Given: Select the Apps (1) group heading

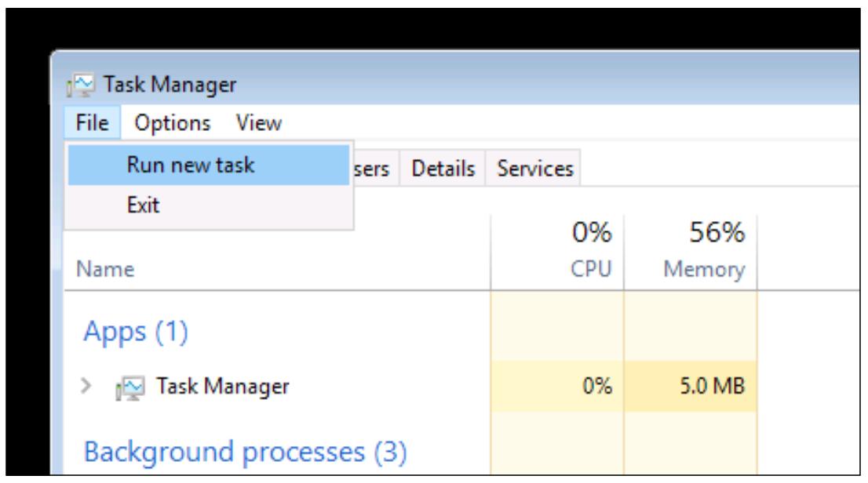Looking at the screenshot, I should (x=136, y=332).
